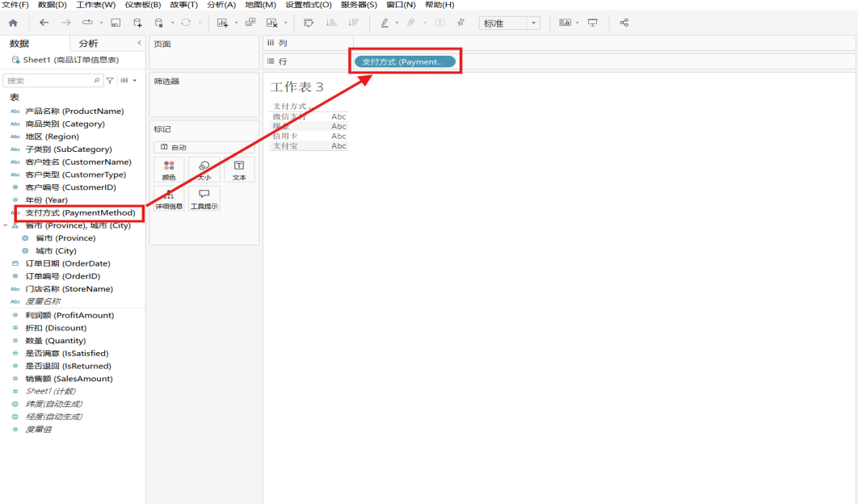This screenshot has width=858, height=504.
Task: Open the 颜色 color marks card
Action: [x=169, y=170]
